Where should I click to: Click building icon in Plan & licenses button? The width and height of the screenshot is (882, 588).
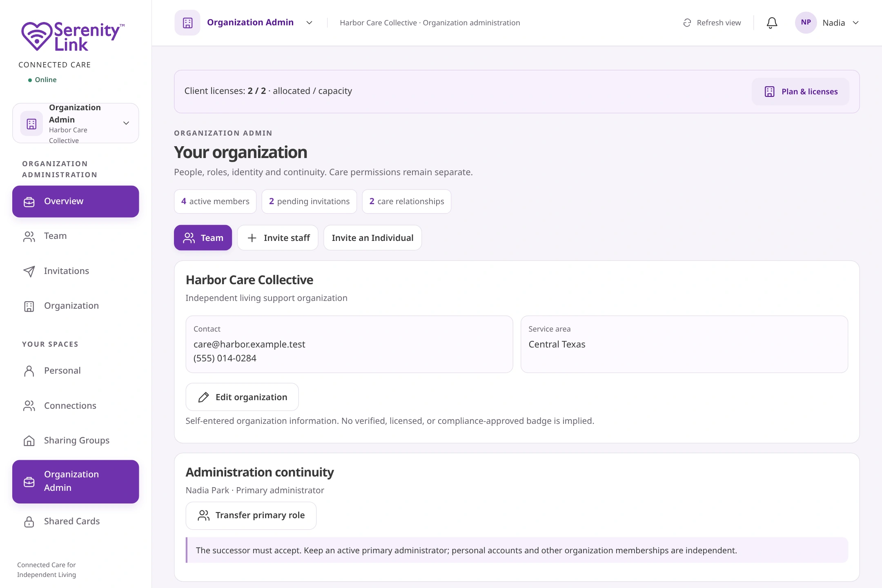(x=769, y=91)
